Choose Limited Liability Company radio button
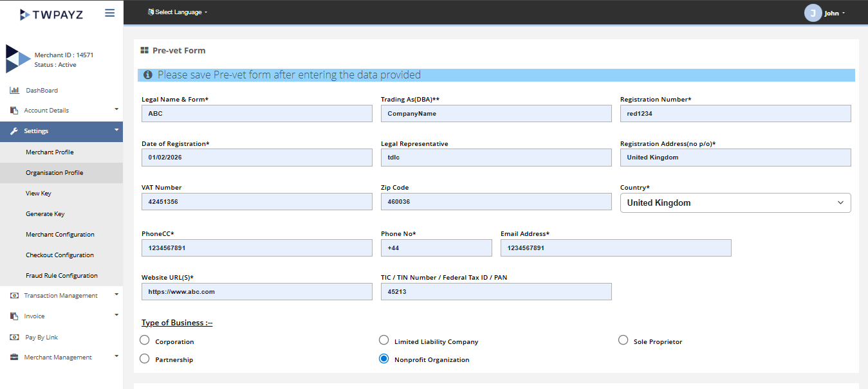The height and width of the screenshot is (389, 868). (x=384, y=340)
